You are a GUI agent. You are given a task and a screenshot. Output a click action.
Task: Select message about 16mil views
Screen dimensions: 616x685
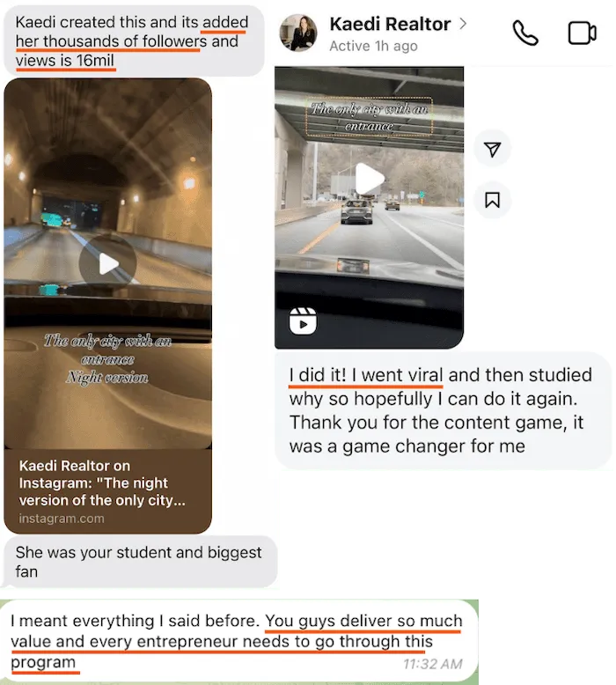pyautogui.click(x=134, y=41)
